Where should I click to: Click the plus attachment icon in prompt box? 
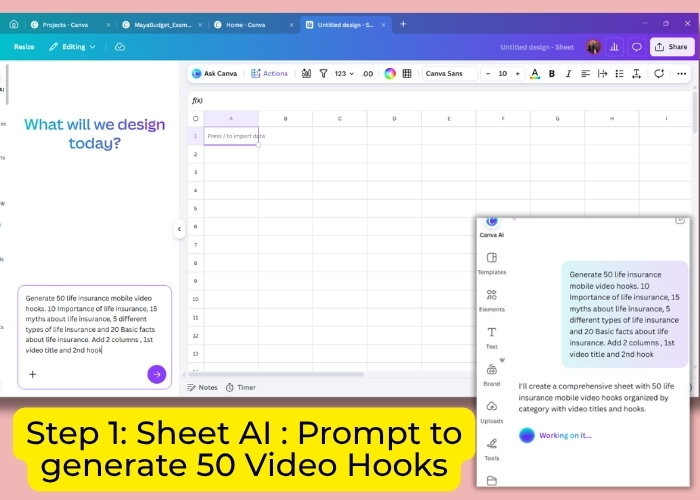pos(33,375)
